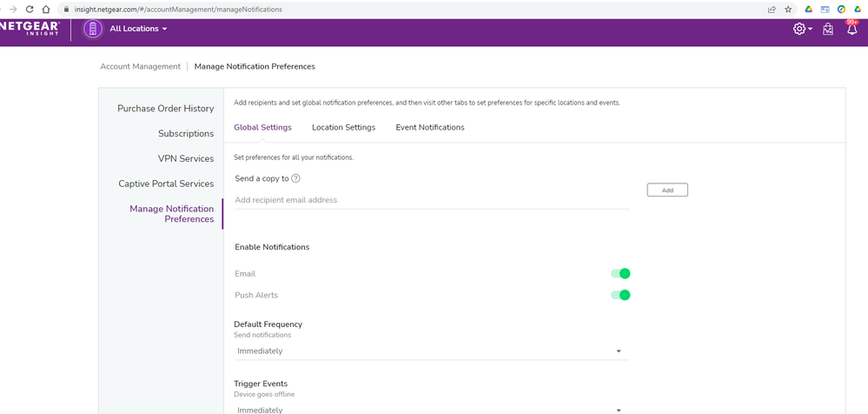Click the browser home icon
Image resolution: width=868 pixels, height=414 pixels.
coord(46,10)
